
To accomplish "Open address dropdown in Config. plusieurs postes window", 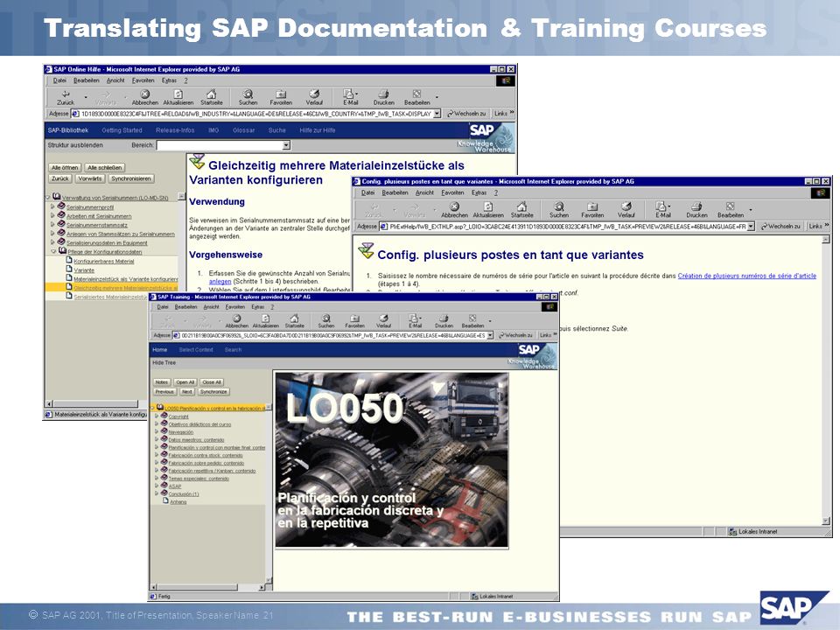I will coord(751,227).
